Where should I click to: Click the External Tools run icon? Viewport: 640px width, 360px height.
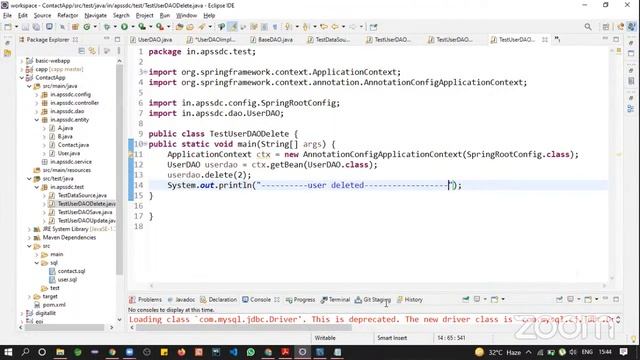coord(160,27)
